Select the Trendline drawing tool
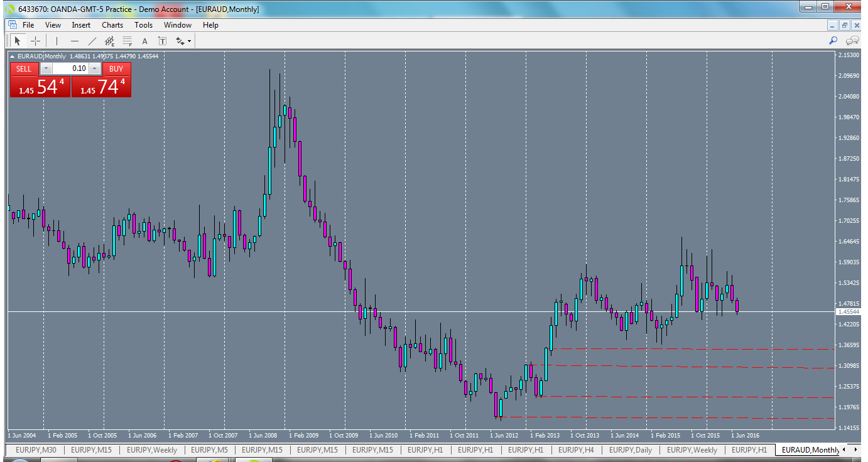The image size is (868, 462). point(92,40)
